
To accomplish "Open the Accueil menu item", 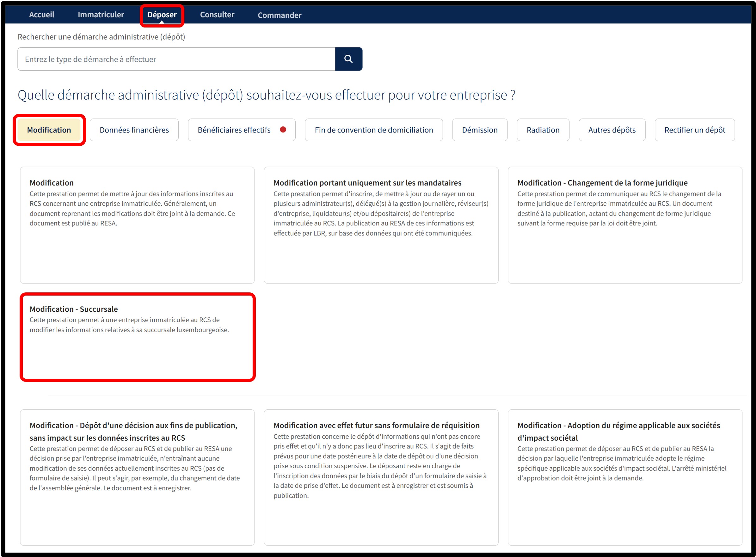I will pos(41,15).
